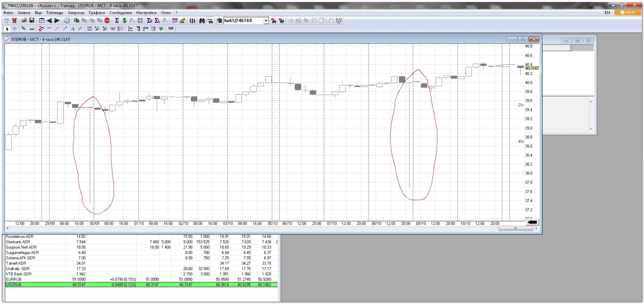Viewport: 644px width, 304px height.
Task: Select the Tatneft ADR row
Action: 141,263
